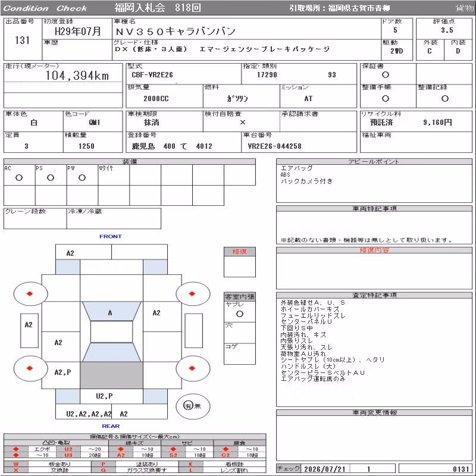This screenshot has width=476, height=476.
Task: Click the rear-left wheel red diamond marker
Action: pyautogui.click(x=30, y=368)
